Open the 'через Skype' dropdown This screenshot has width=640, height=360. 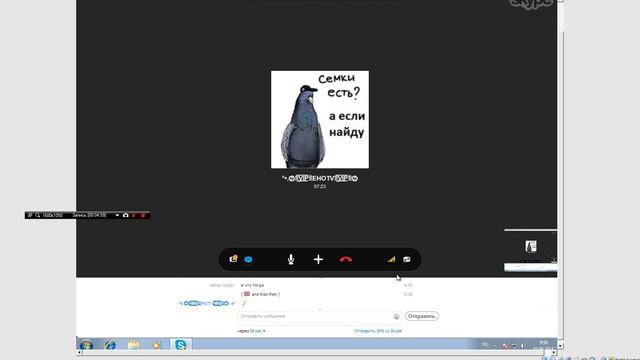252,331
